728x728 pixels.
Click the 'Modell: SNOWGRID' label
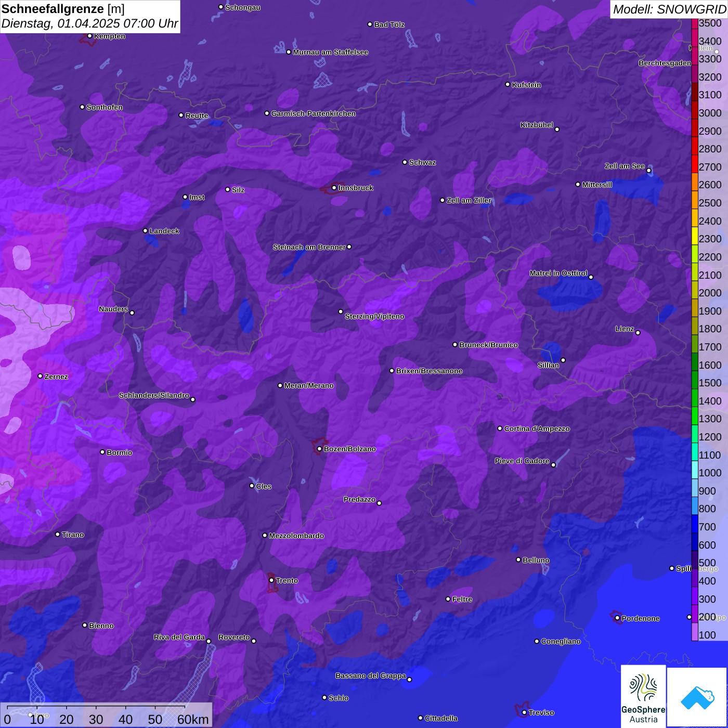(x=669, y=9)
